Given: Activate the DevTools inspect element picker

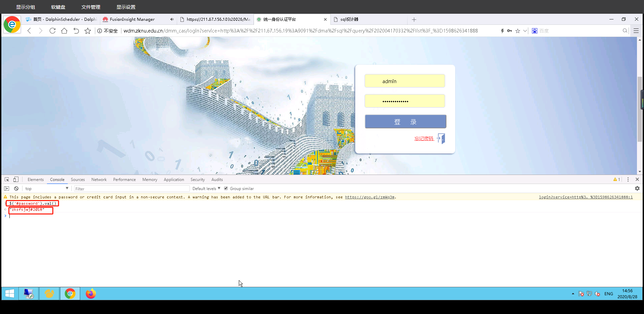Looking at the screenshot, I should [x=7, y=180].
